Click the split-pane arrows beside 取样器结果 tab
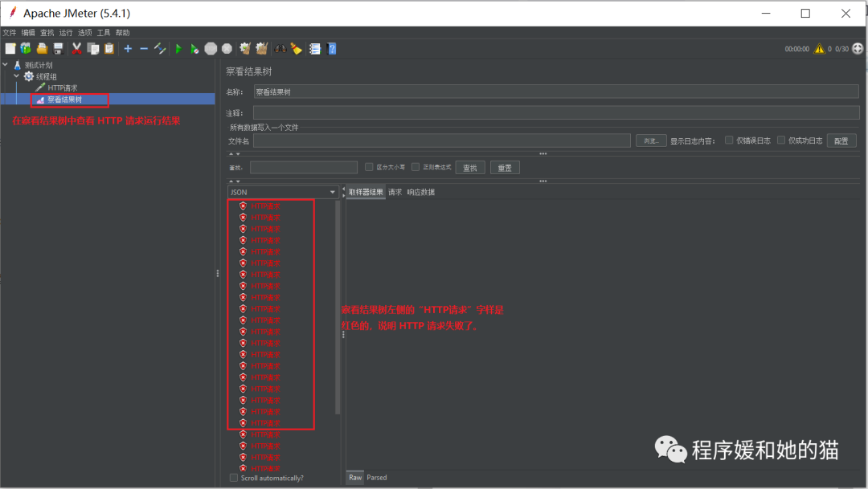 click(x=343, y=192)
